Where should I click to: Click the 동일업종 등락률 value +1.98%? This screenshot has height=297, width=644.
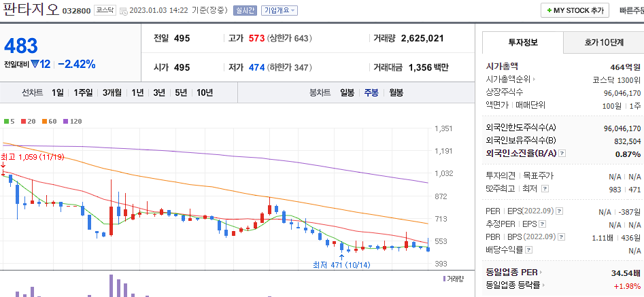[628, 286]
